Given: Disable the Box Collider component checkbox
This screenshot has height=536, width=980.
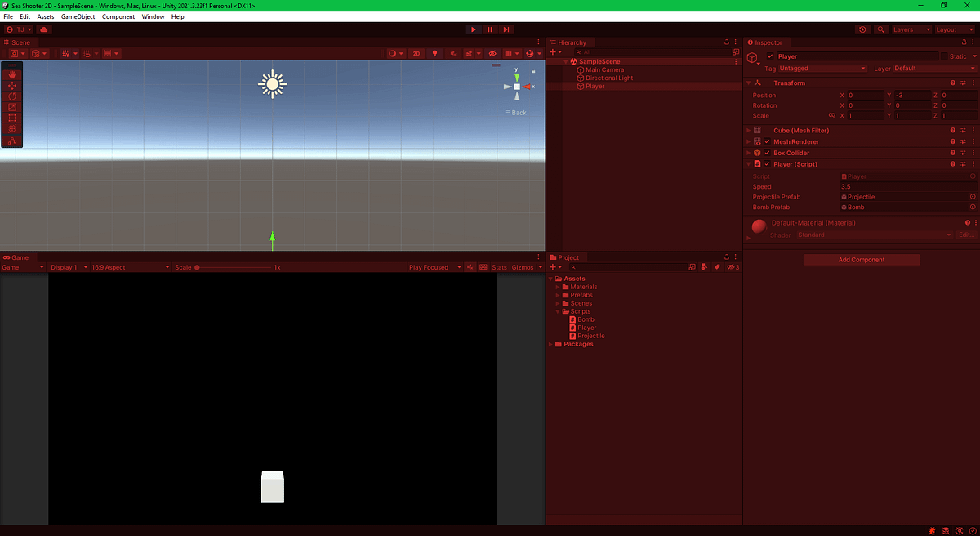Looking at the screenshot, I should click(x=767, y=153).
